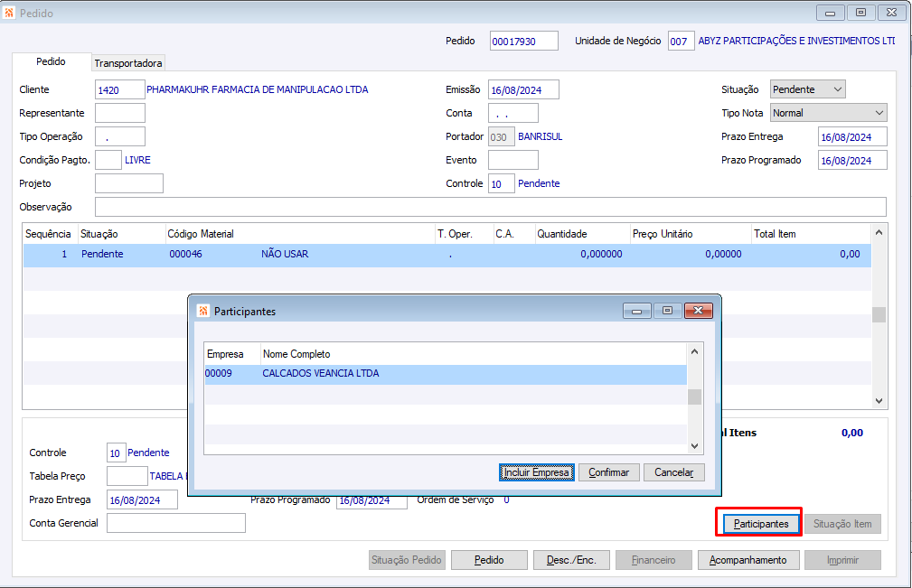Viewport: 912px width, 588px height.
Task: Maximize the Participantes dialog
Action: click(x=667, y=311)
